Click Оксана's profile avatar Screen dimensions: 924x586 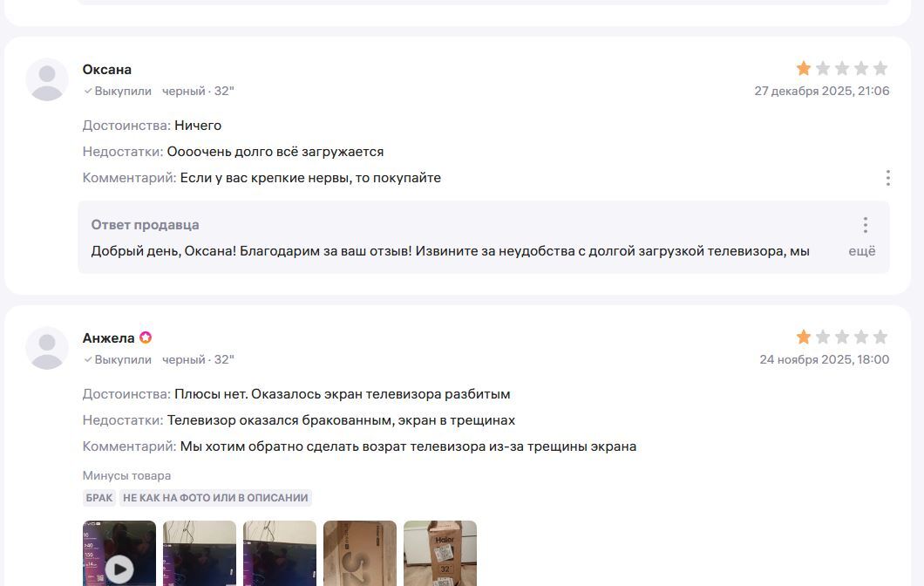(x=47, y=79)
